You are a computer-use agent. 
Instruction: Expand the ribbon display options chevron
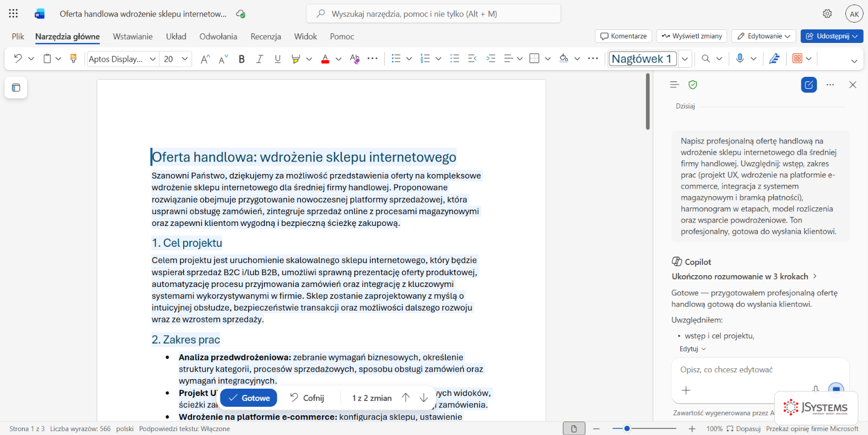click(854, 60)
